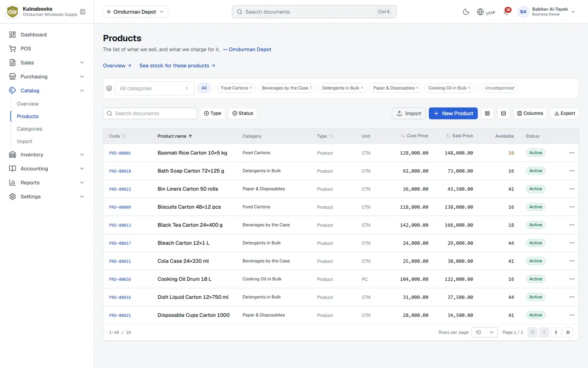Filter by Food Cartons category

(236, 88)
